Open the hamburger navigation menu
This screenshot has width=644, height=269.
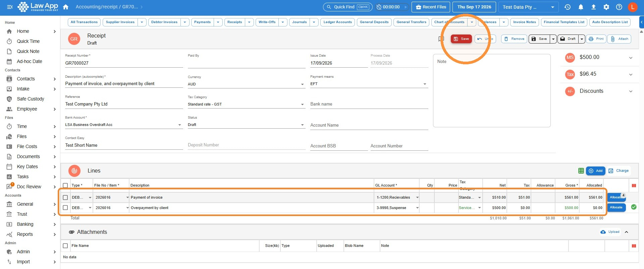[10, 7]
